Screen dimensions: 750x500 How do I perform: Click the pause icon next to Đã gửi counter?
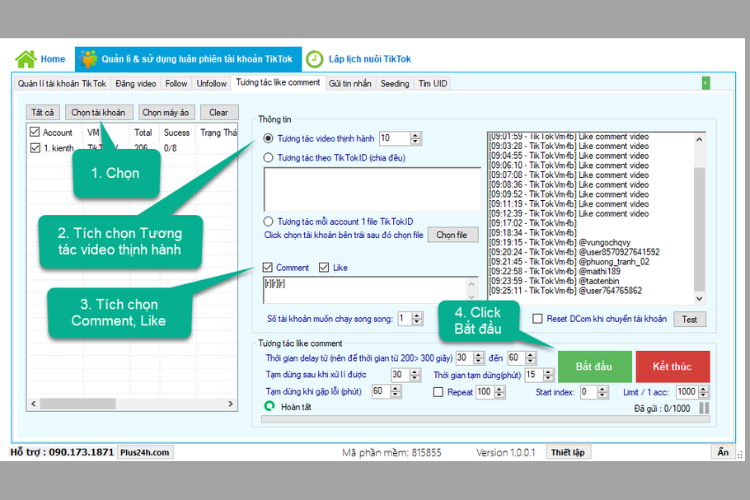coord(704,408)
